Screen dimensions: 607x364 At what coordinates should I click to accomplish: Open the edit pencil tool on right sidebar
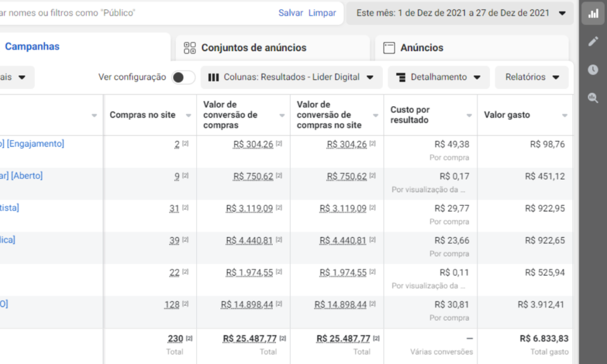click(593, 41)
